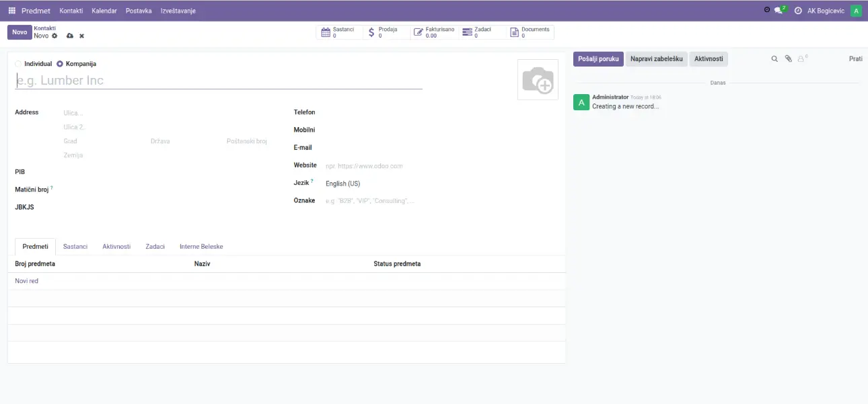Screen dimensions: 868x404
Task: Click the gear actions icon beside Novo
Action: click(55, 36)
